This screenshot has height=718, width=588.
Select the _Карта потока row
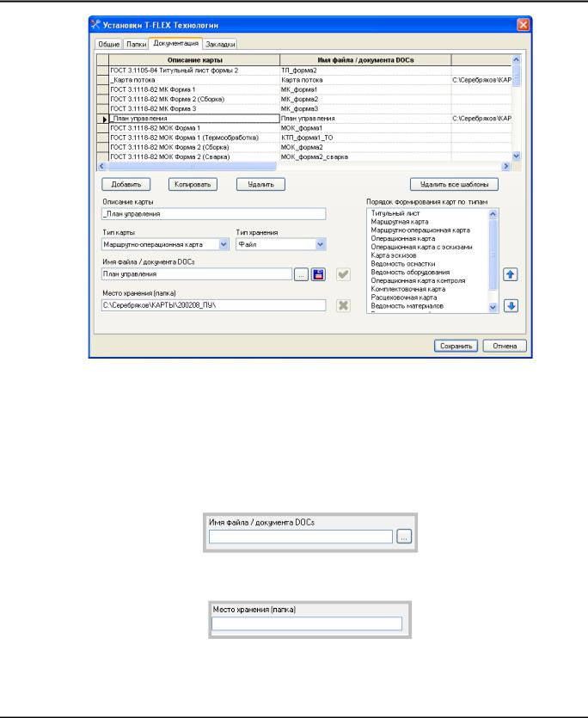[194, 80]
